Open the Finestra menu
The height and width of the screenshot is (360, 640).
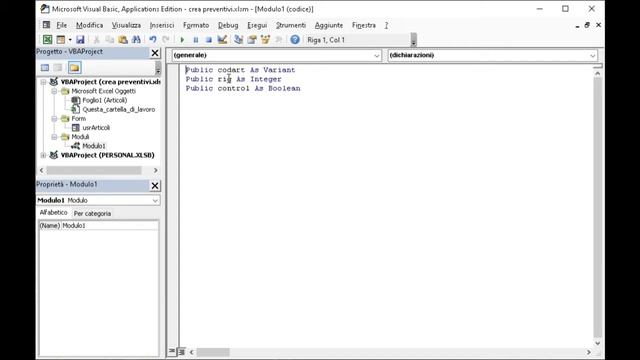click(364, 25)
